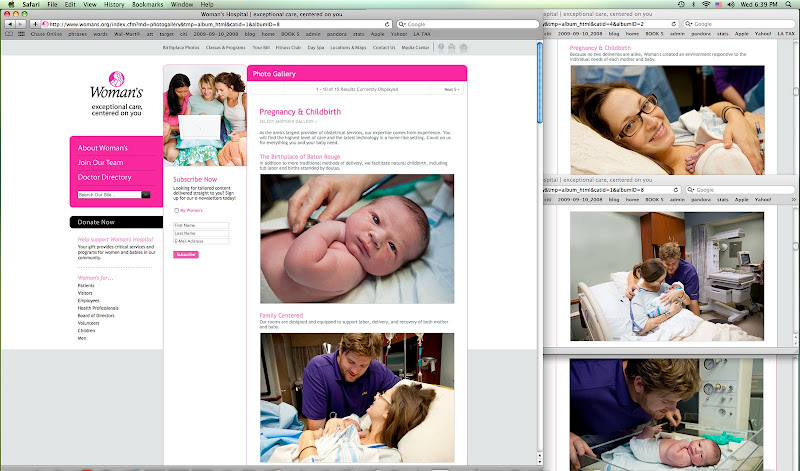800x471 pixels.
Task: Open The Birthplace of Baton Rouge link
Action: (299, 157)
